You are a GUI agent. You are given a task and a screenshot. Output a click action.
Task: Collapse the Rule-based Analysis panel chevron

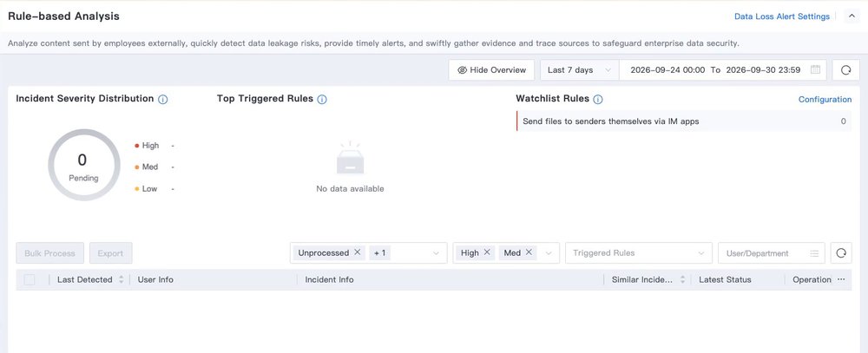pos(852,16)
